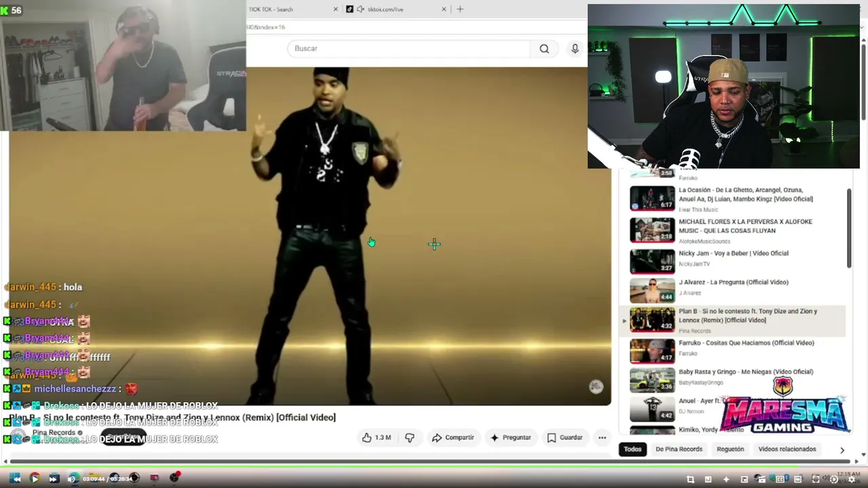Click the fast-forward button in player bar
This screenshot has height=488, width=868.
53,479
